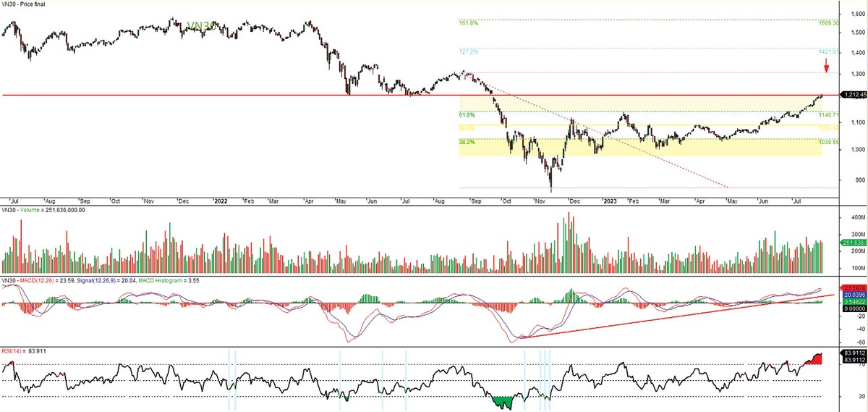This screenshot has height=412, width=868.
Task: Select the 161.8% Fibonacci level label
Action: coord(469,23)
